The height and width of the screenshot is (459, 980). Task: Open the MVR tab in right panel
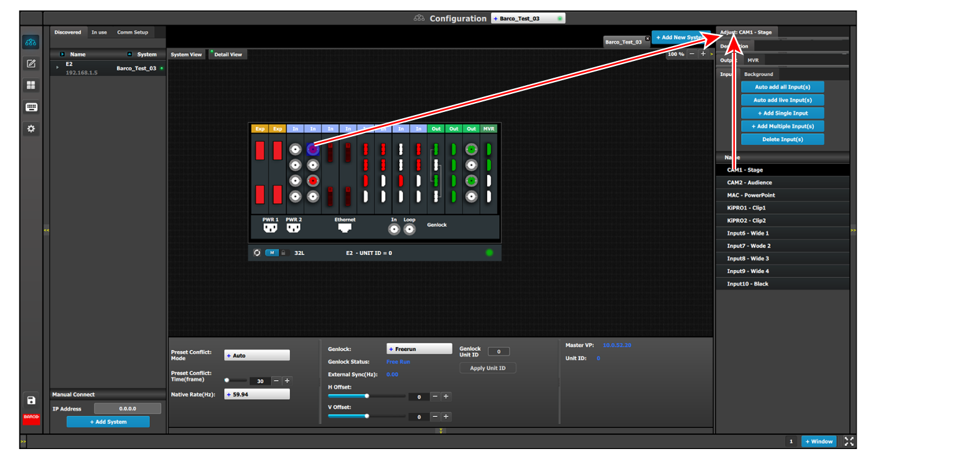(753, 60)
